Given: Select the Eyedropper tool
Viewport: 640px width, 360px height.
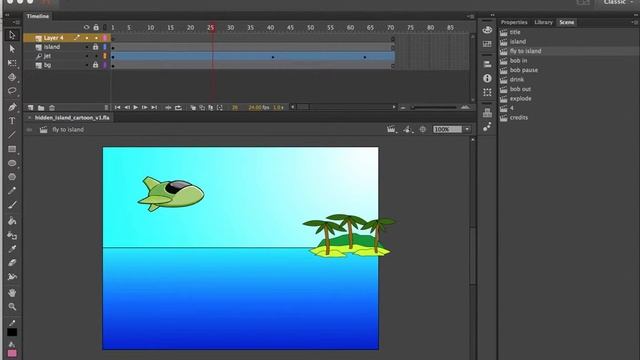Looking at the screenshot, I should point(12,249).
